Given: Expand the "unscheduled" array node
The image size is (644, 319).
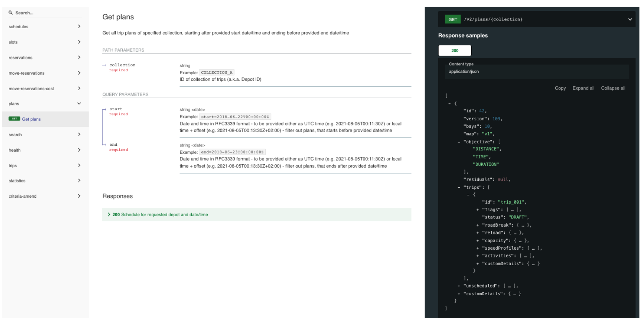Looking at the screenshot, I should point(459,286).
